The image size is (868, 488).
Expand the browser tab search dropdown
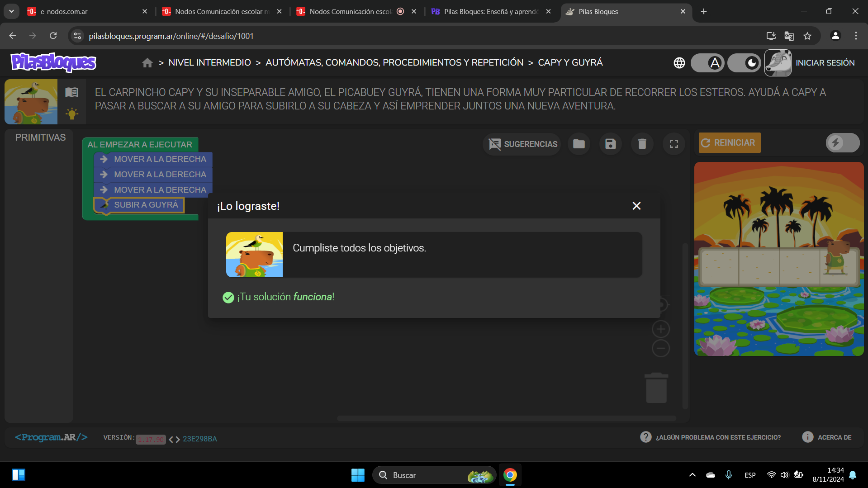(11, 11)
